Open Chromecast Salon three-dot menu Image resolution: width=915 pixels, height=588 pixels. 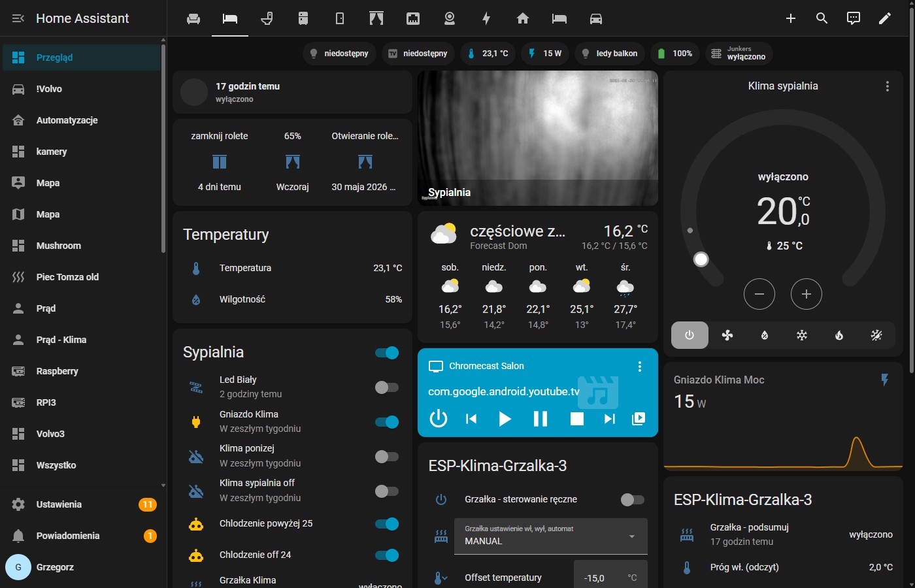click(x=640, y=367)
